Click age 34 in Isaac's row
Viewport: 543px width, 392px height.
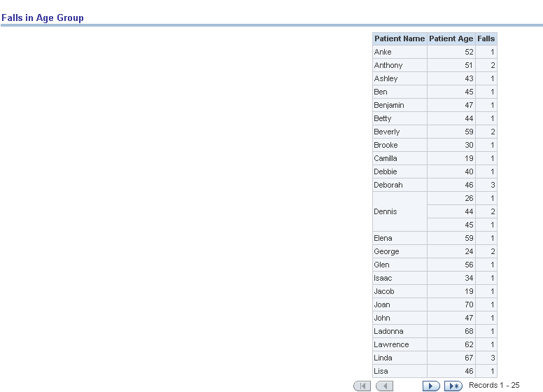coord(451,278)
